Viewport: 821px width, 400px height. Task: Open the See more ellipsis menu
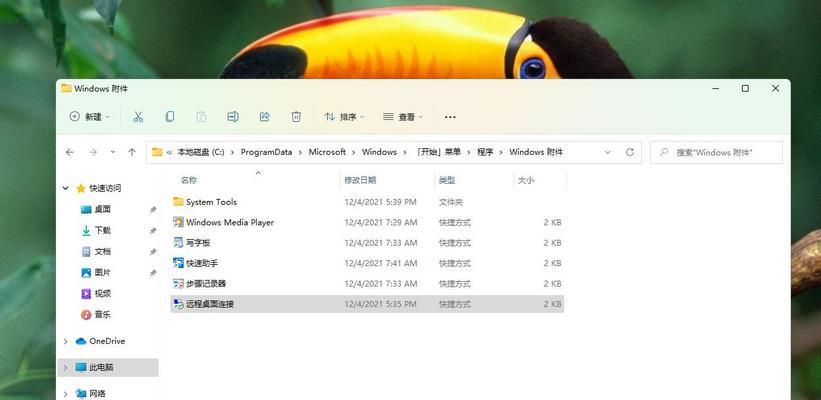[450, 117]
